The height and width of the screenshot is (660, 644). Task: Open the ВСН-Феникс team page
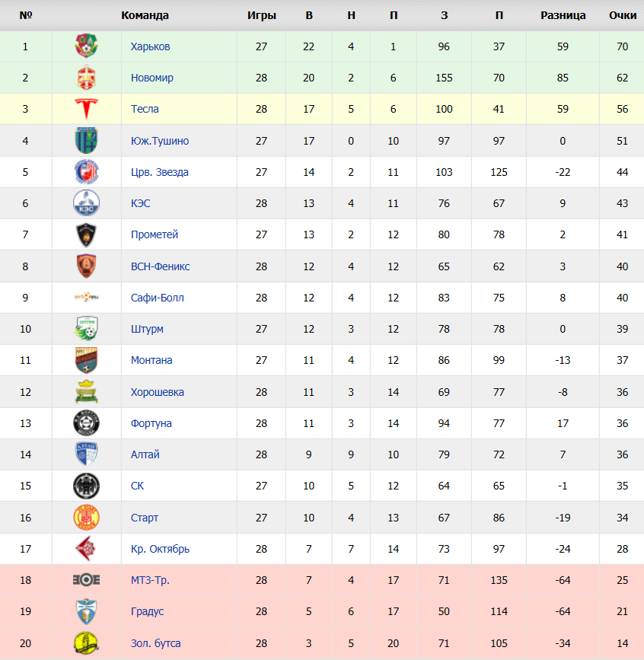[160, 266]
